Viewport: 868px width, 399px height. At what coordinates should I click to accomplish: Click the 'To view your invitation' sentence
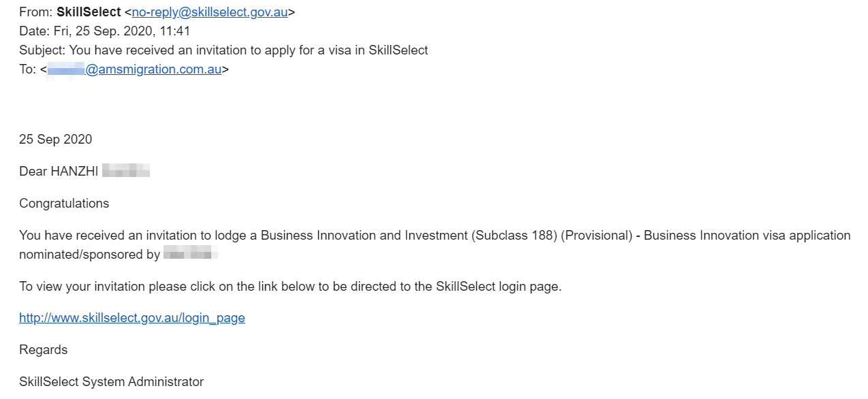coord(290,287)
